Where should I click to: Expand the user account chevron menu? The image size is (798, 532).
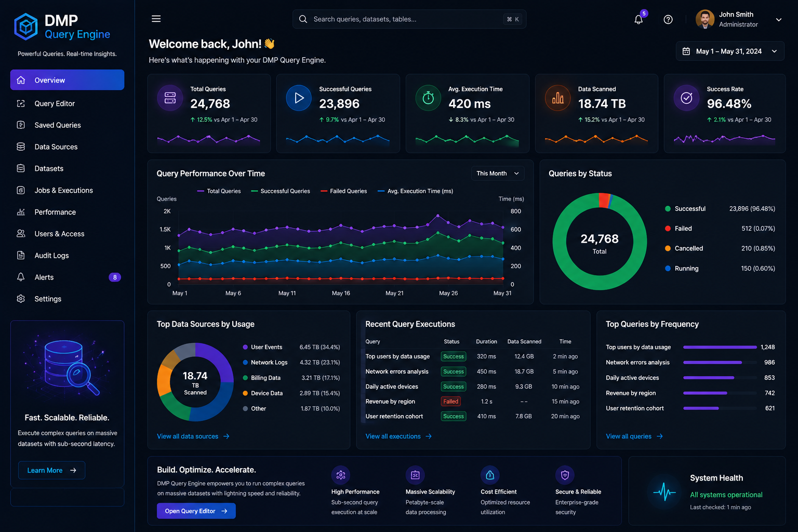pyautogui.click(x=779, y=20)
